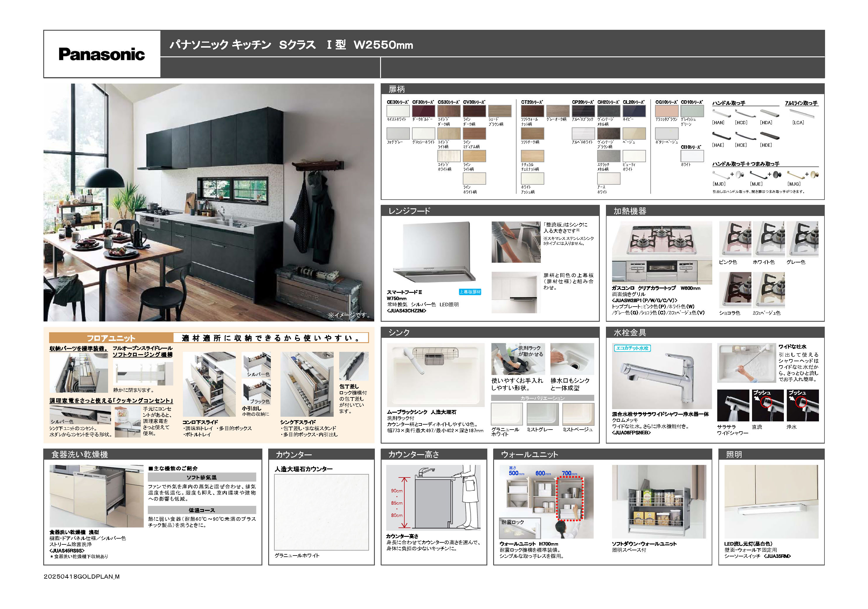Click the レンジフード section header

pos(490,211)
